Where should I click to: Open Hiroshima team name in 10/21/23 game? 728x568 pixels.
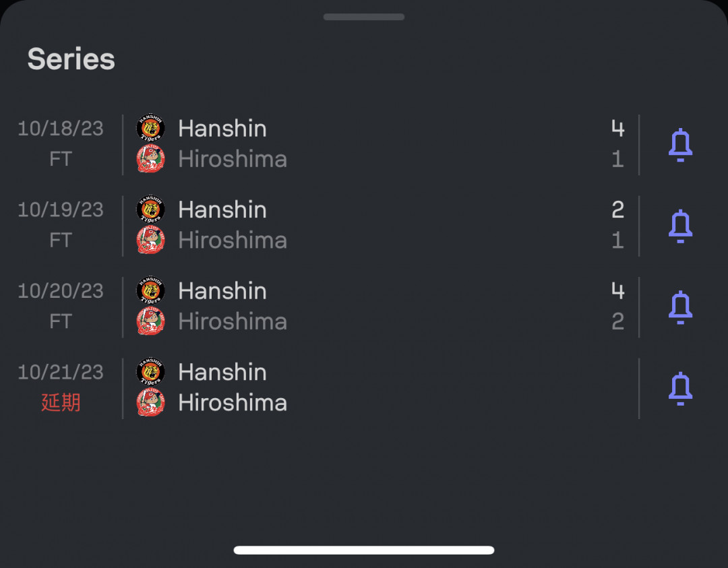tap(233, 402)
